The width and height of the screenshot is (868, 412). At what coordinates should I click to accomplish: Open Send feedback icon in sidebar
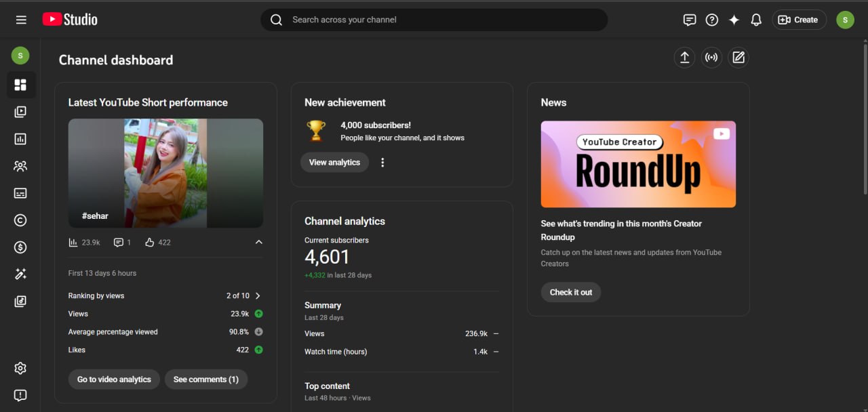click(20, 395)
